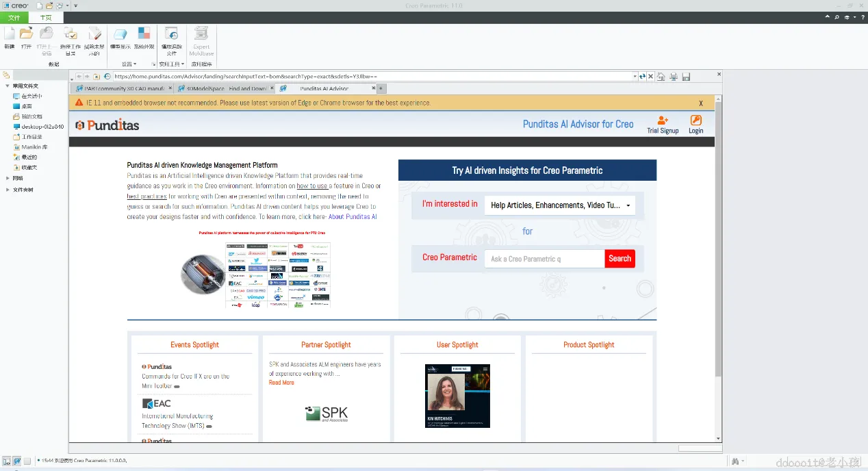The width and height of the screenshot is (868, 471).
Task: Click the browser history clock icon
Action: [107, 77]
